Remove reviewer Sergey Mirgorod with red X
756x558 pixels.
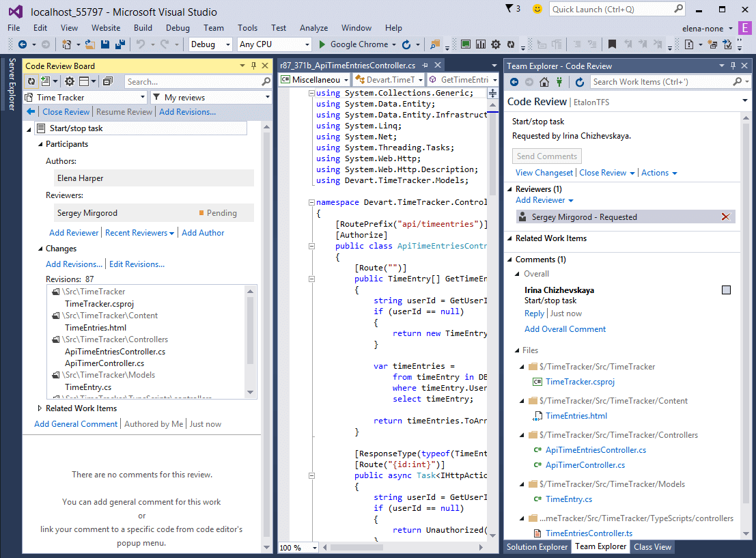(x=725, y=217)
